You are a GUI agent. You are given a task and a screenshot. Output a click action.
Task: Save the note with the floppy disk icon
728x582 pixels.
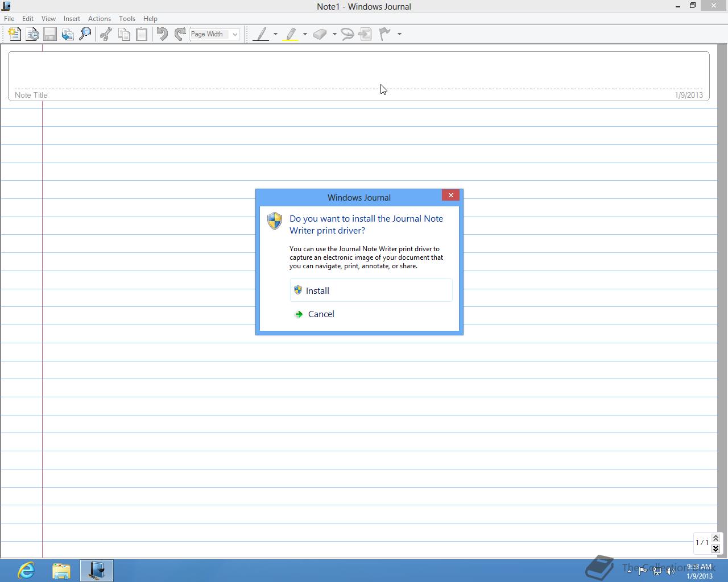point(50,34)
